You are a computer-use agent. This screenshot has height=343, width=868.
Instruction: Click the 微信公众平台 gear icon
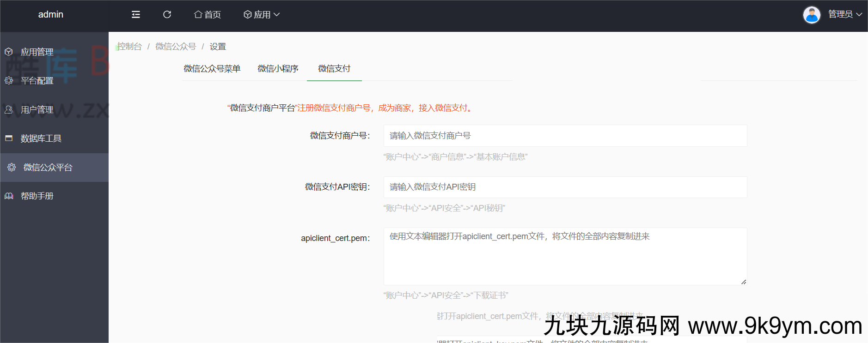click(12, 167)
